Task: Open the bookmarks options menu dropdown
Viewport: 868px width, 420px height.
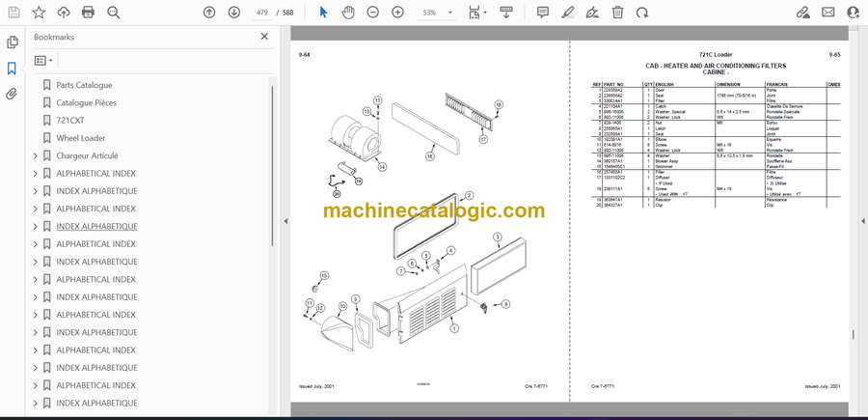Action: 43,60
